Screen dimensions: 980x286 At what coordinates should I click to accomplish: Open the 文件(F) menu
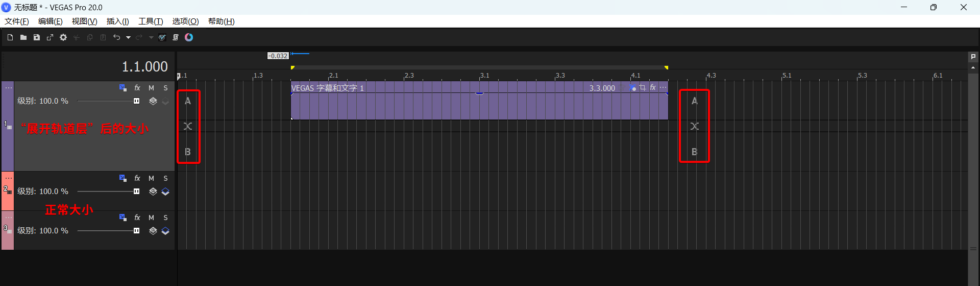pyautogui.click(x=17, y=21)
